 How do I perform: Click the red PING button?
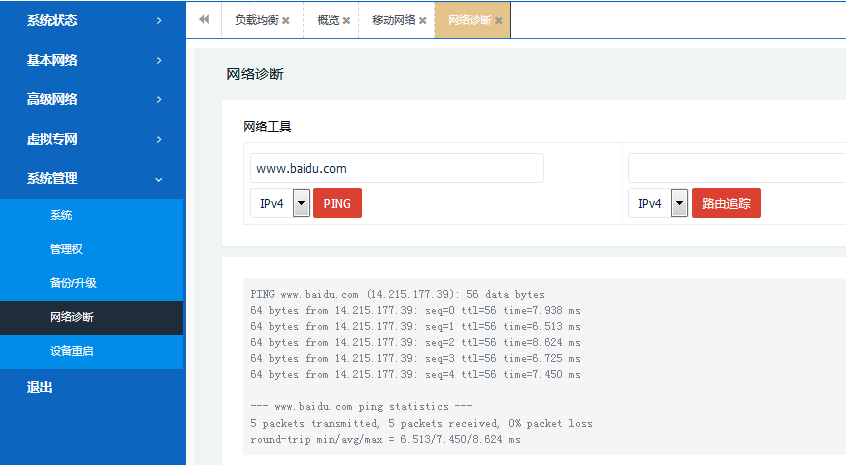pos(337,203)
